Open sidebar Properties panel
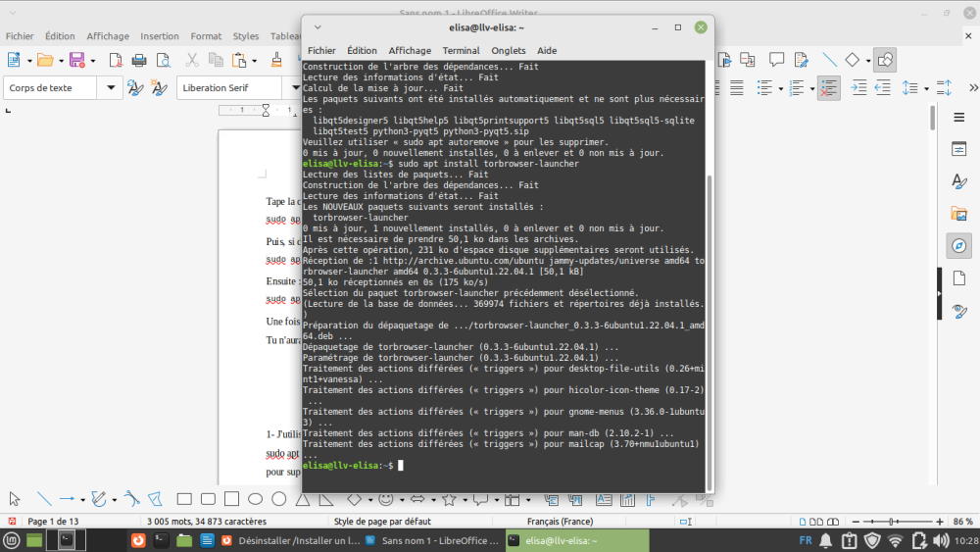The width and height of the screenshot is (980, 552). click(x=958, y=149)
